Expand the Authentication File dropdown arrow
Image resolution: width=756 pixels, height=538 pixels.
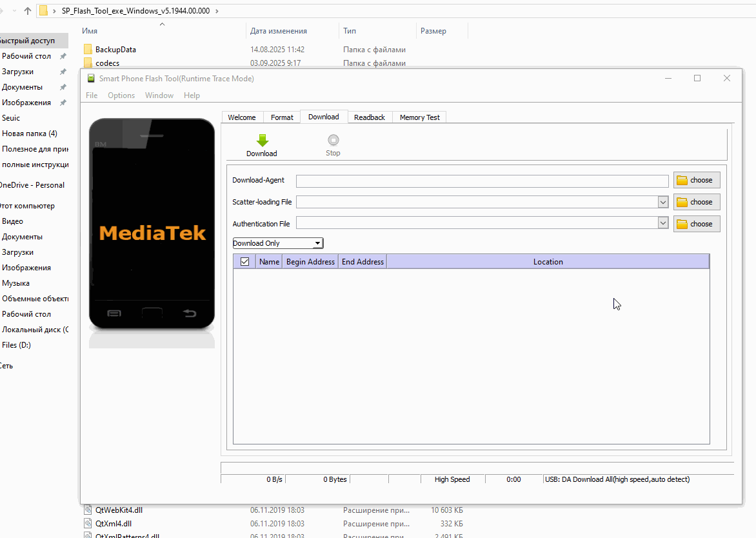pos(662,223)
